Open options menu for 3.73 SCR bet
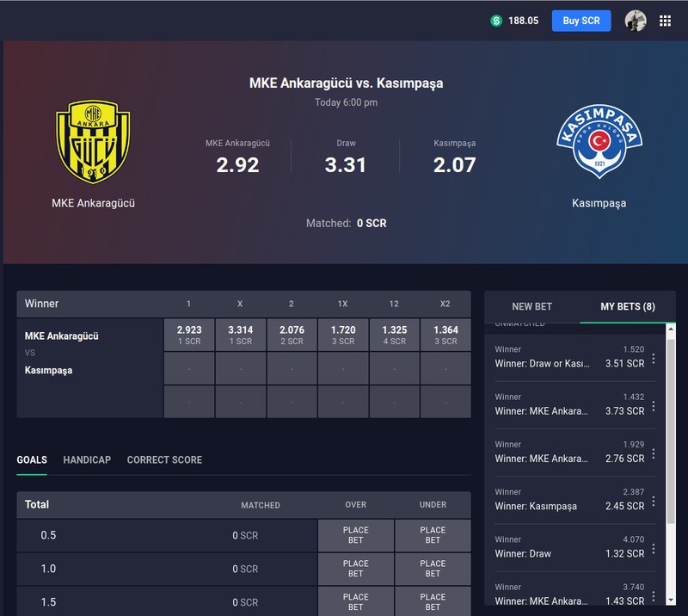 point(654,406)
